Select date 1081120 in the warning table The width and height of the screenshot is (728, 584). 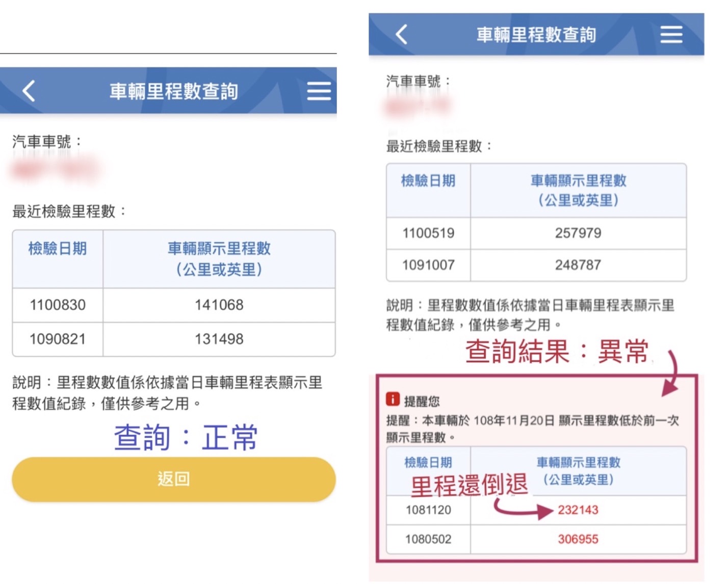(x=428, y=510)
